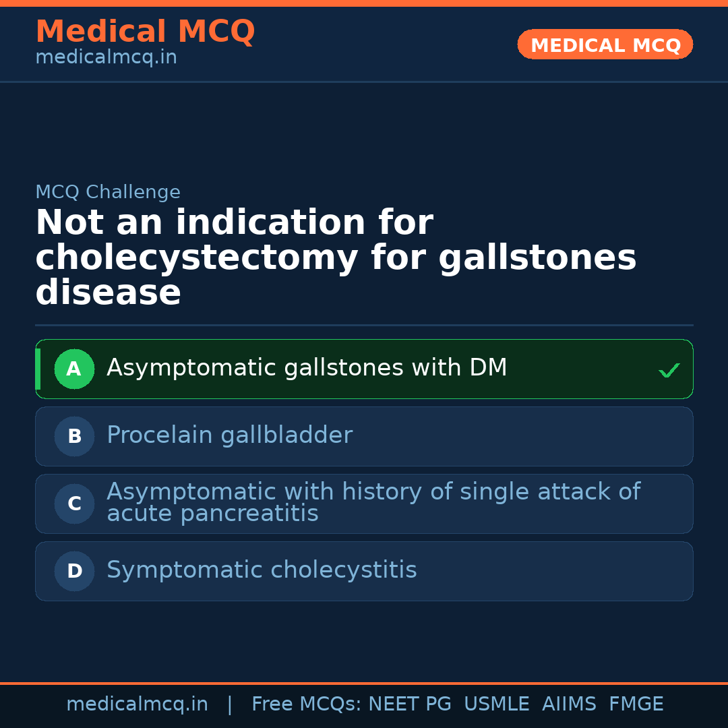Click the question text about cholecystectomy
The width and height of the screenshot is (728, 728).
tap(336, 258)
